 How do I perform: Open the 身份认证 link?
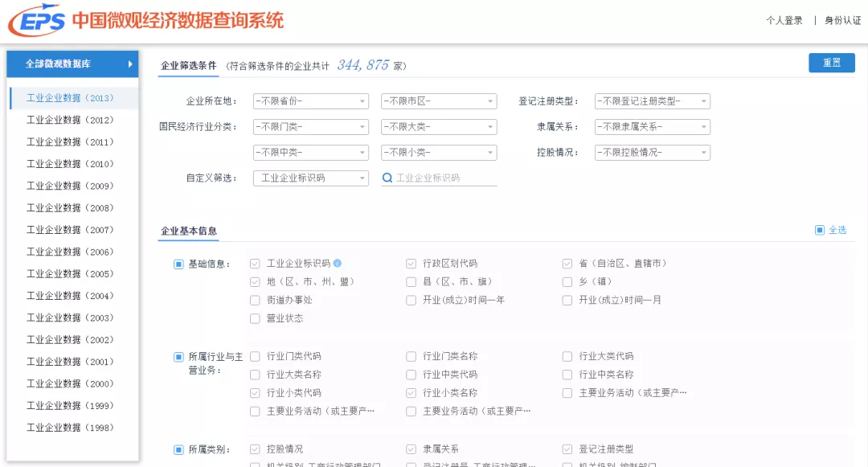[842, 20]
